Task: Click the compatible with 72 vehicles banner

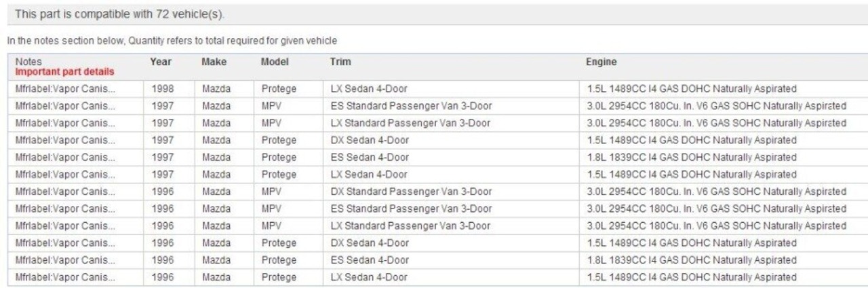Action: 434,14
